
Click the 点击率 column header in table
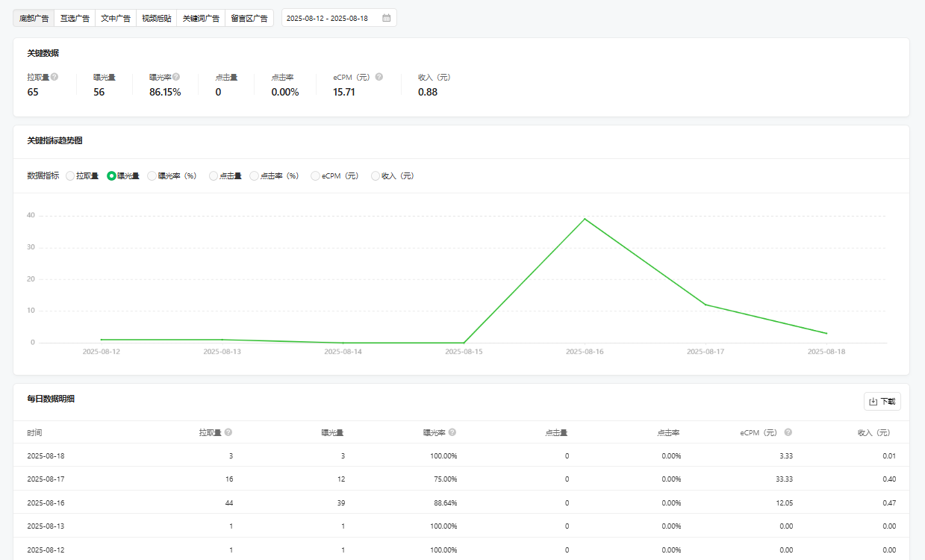coord(669,432)
